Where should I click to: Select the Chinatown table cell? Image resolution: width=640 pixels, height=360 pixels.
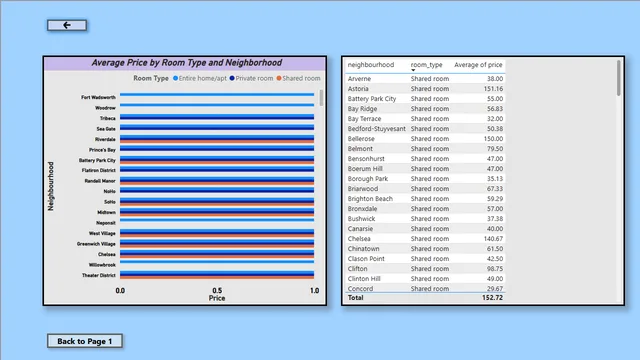(x=363, y=249)
